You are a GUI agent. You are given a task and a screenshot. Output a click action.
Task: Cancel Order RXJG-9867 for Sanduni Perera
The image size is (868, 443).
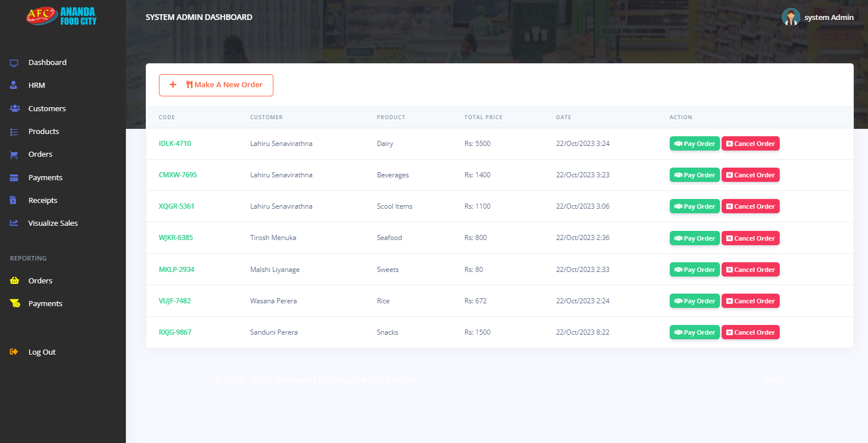[x=750, y=332]
